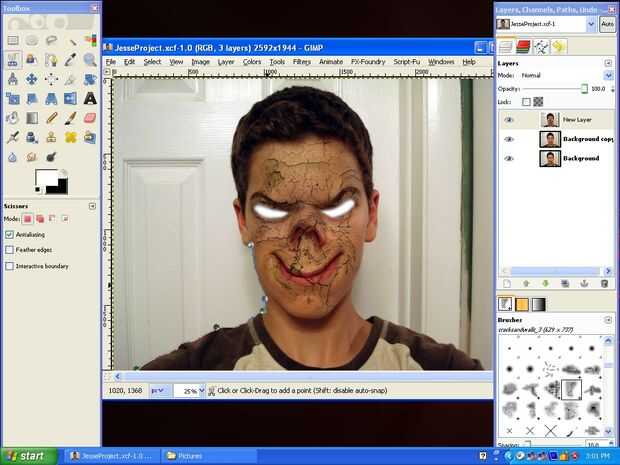Select the Clone stamp tool

pos(51,137)
